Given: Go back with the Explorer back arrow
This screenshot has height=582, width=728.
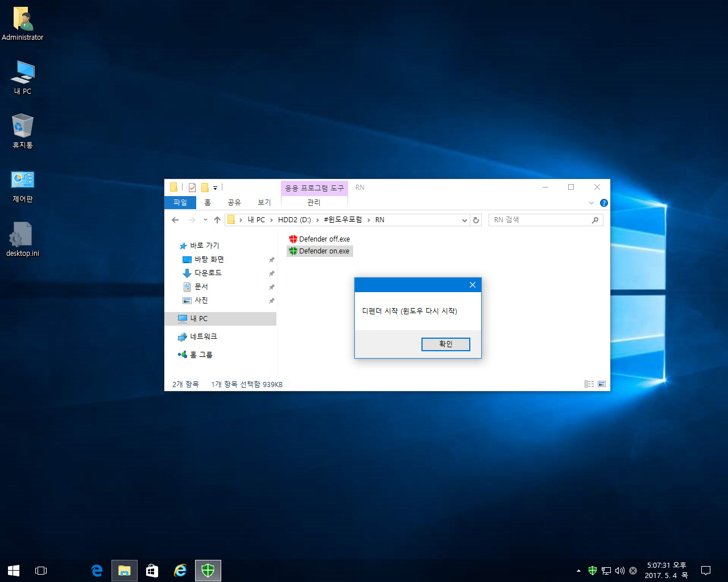Looking at the screenshot, I should tap(175, 220).
